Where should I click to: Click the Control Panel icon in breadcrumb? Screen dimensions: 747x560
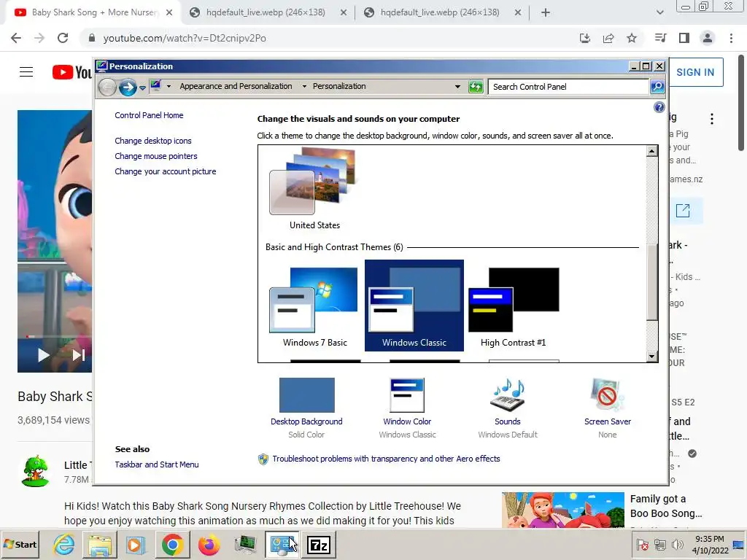point(155,86)
